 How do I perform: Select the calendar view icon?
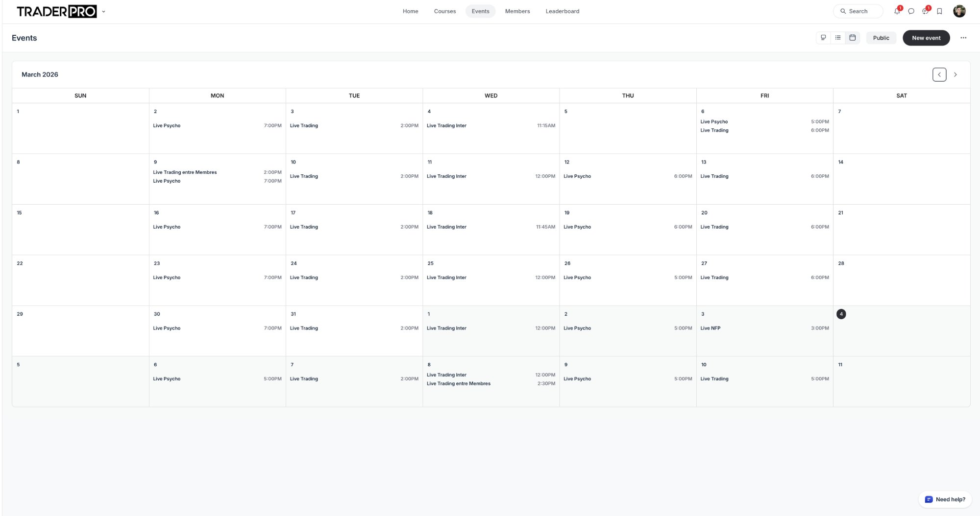pos(853,38)
